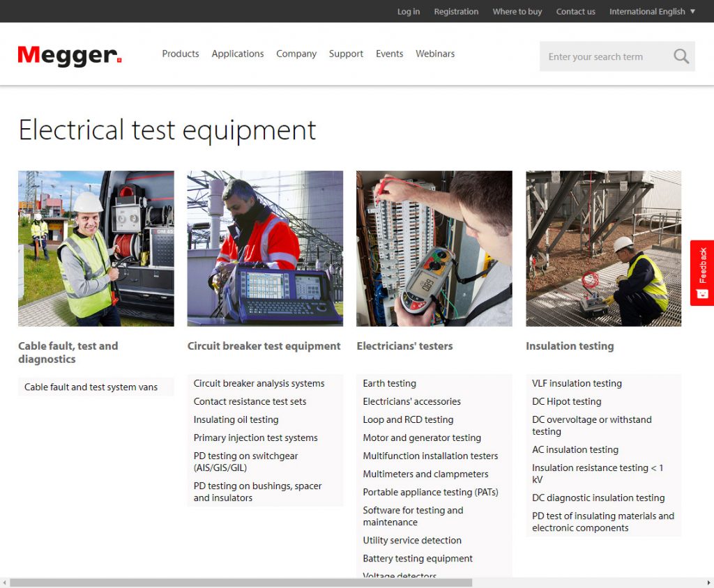Image resolution: width=714 pixels, height=588 pixels.
Task: Select VLF insulation testing
Action: pos(577,383)
